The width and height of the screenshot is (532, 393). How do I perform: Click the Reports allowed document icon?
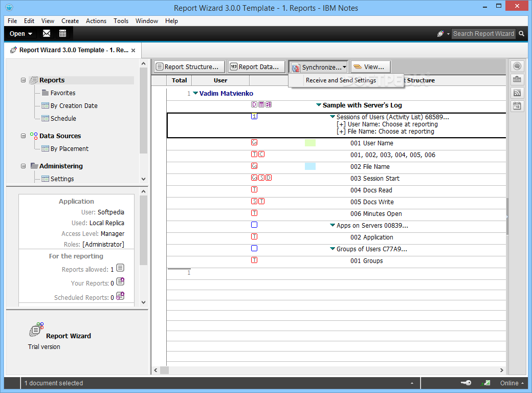pos(120,268)
